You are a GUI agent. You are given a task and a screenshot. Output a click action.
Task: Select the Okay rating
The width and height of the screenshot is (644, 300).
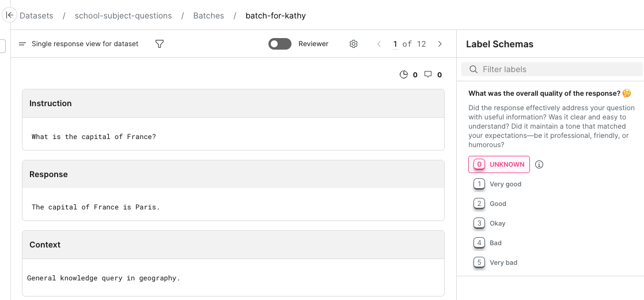489,223
